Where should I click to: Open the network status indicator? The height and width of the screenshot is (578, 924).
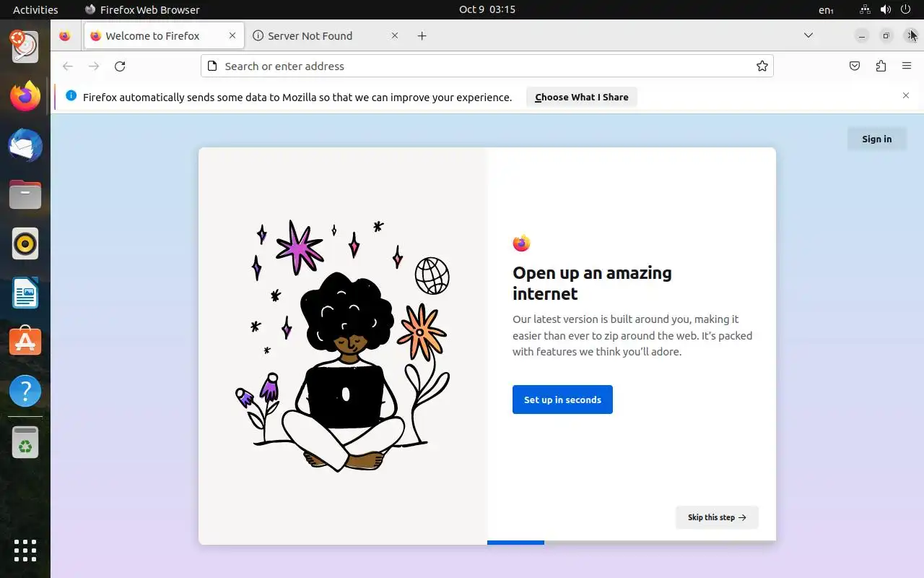point(866,9)
